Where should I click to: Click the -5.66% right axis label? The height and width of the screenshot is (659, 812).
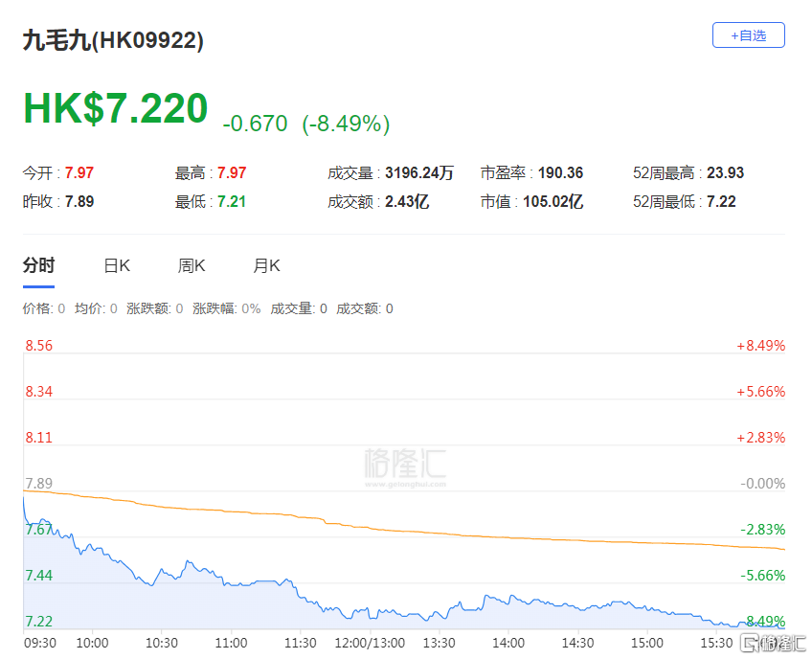763,576
